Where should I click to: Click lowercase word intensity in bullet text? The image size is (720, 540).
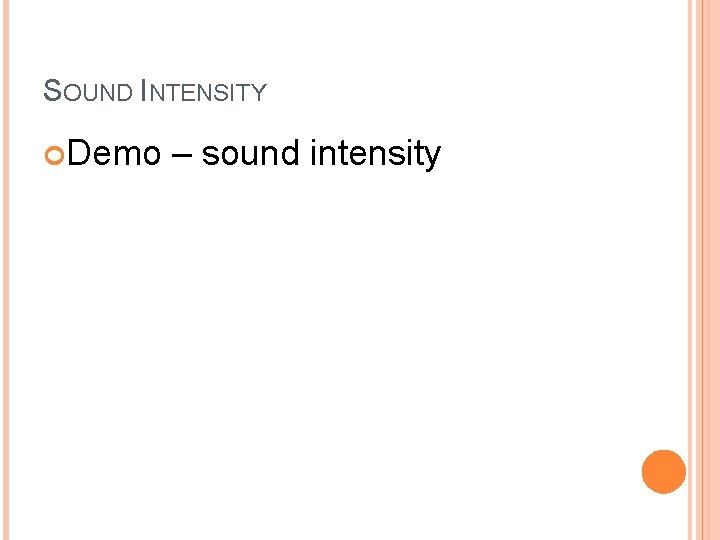(375, 154)
